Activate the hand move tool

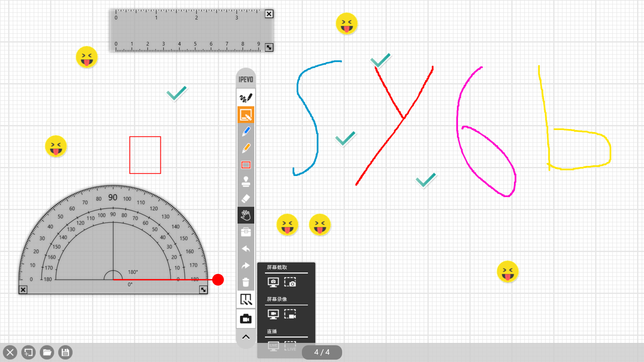(x=246, y=215)
